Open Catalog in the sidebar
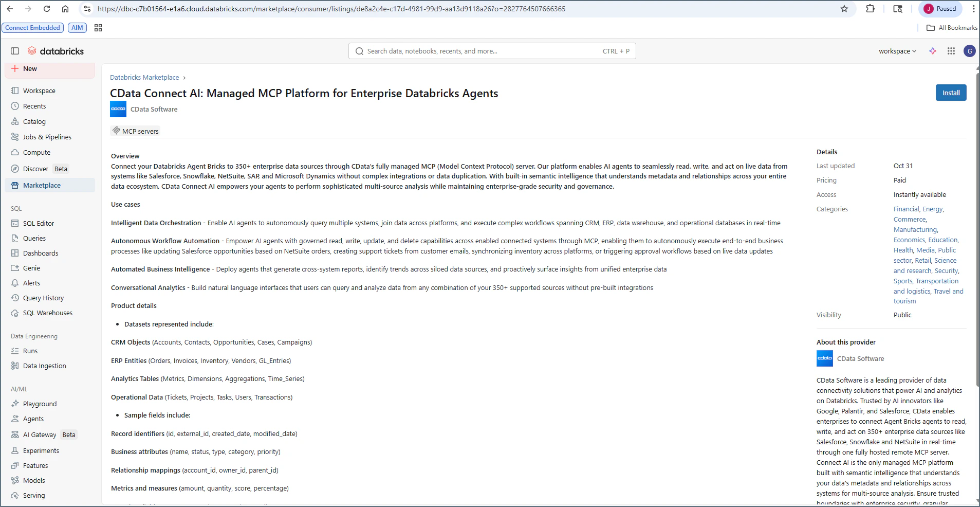The height and width of the screenshot is (507, 980). click(x=50, y=121)
